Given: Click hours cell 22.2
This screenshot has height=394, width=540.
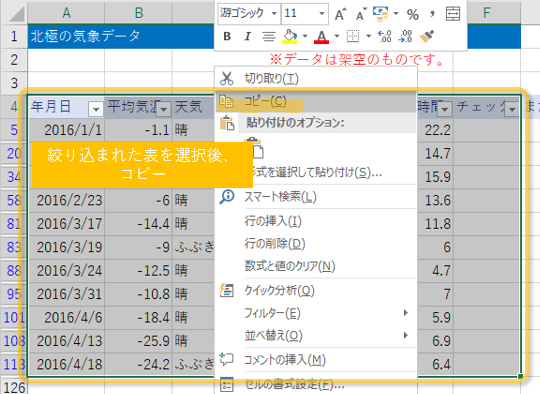Looking at the screenshot, I should point(435,130).
